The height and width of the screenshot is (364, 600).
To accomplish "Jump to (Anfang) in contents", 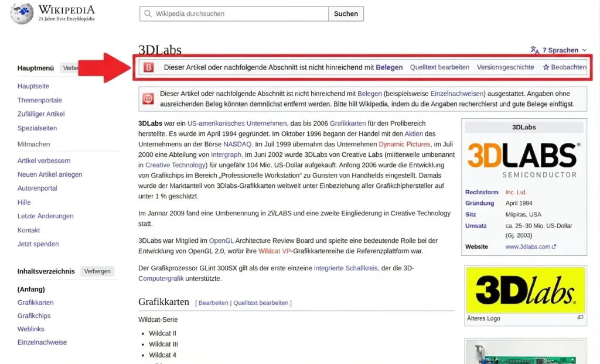I will click(x=31, y=289).
